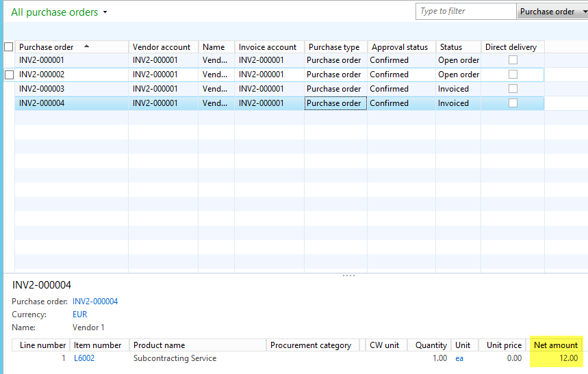The image size is (588, 374).
Task: Click the Type to filter box
Action: [x=465, y=12]
